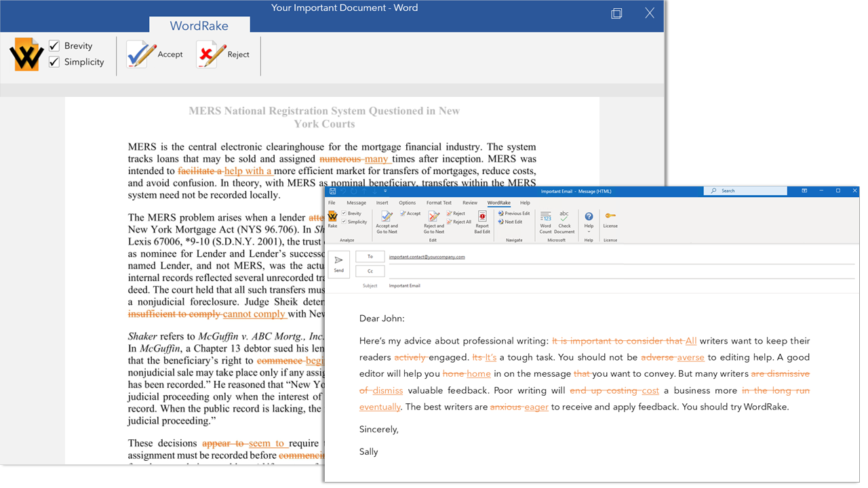Click the ribbon display options icon in Outlook
This screenshot has width=868, height=488.
coord(804,191)
